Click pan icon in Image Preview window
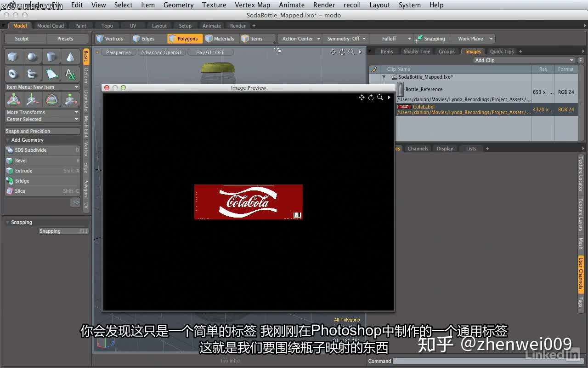This screenshot has width=588, height=368. [362, 98]
